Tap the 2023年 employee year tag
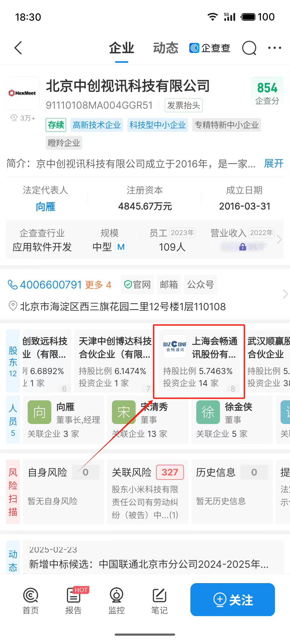The height and width of the screenshot is (644, 290). pyautogui.click(x=182, y=233)
